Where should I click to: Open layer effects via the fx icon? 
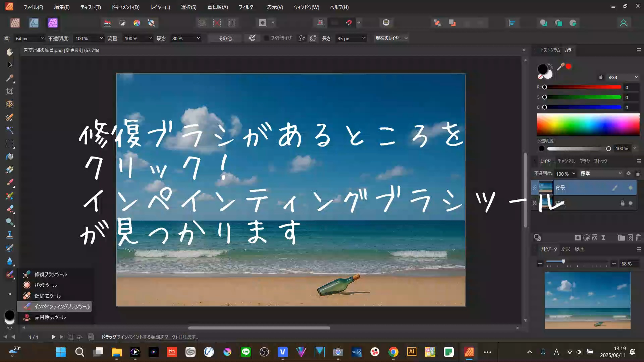point(595,238)
